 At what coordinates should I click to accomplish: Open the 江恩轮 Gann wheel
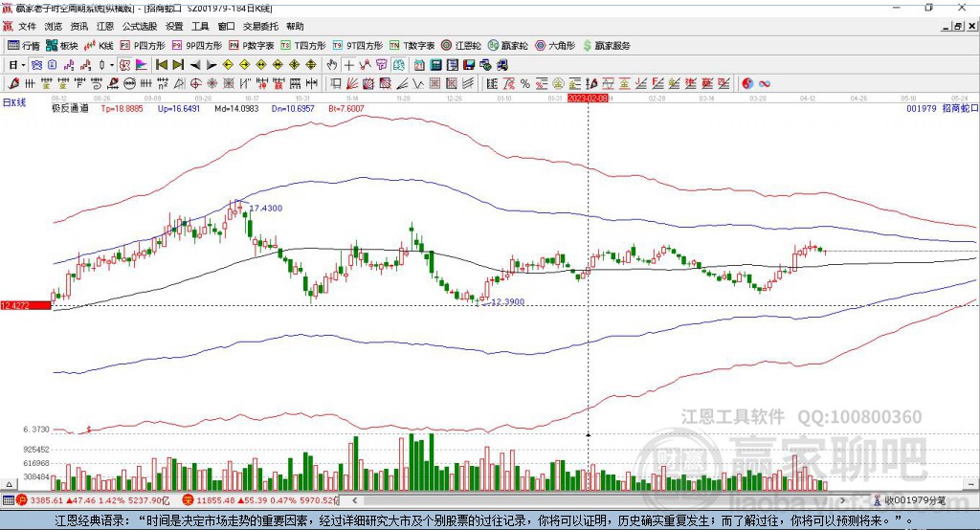tap(461, 46)
